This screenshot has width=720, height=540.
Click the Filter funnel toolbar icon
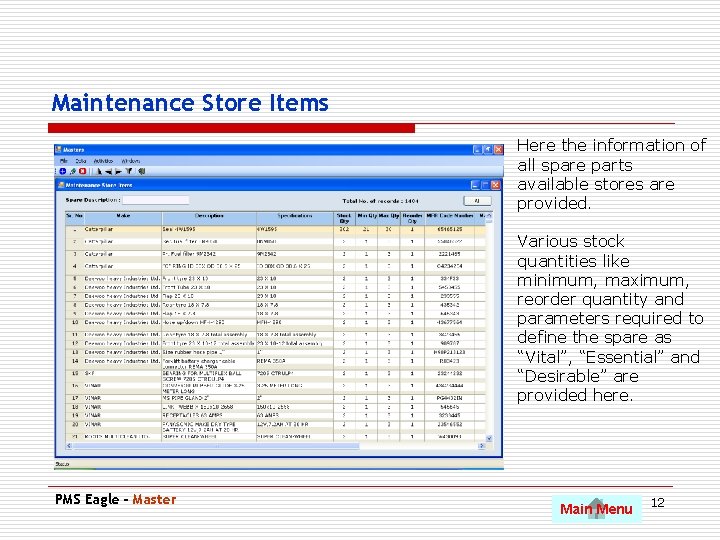[x=129, y=171]
